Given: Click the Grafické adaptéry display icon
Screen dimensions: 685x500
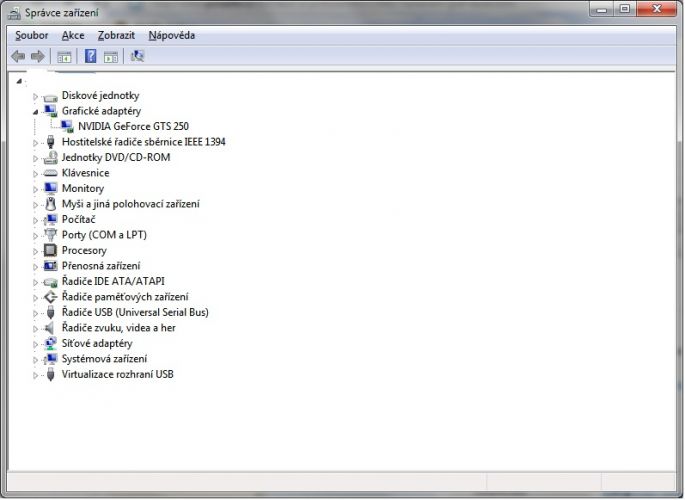Looking at the screenshot, I should pos(51,111).
